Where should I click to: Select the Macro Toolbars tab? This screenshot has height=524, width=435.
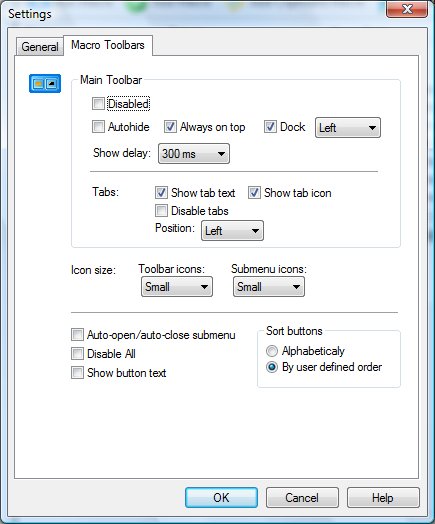[108, 45]
